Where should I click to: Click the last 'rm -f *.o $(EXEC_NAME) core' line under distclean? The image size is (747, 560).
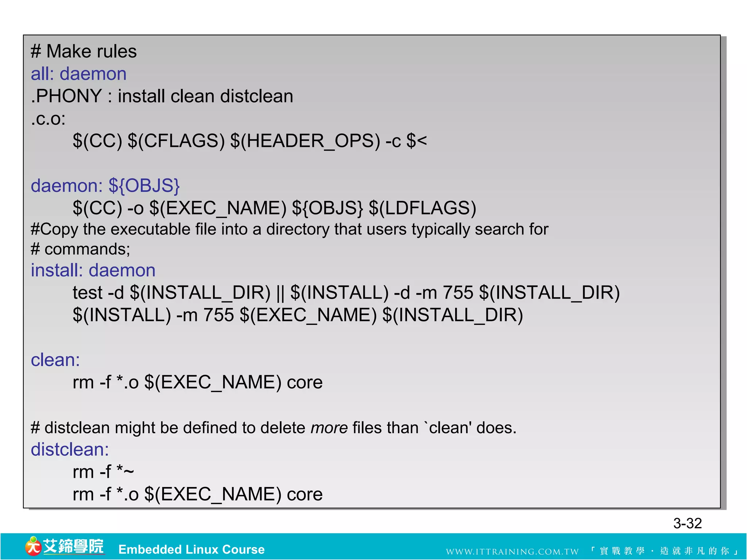point(197,494)
